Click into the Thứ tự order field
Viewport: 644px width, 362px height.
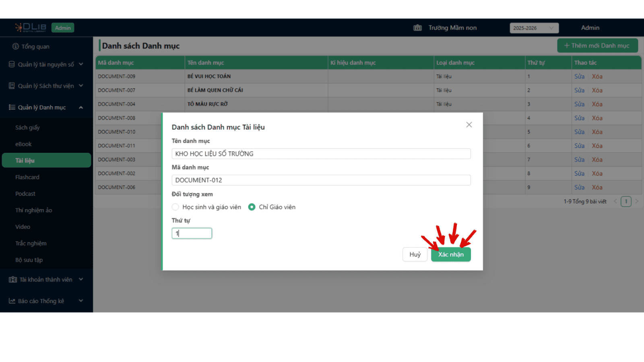tap(192, 233)
